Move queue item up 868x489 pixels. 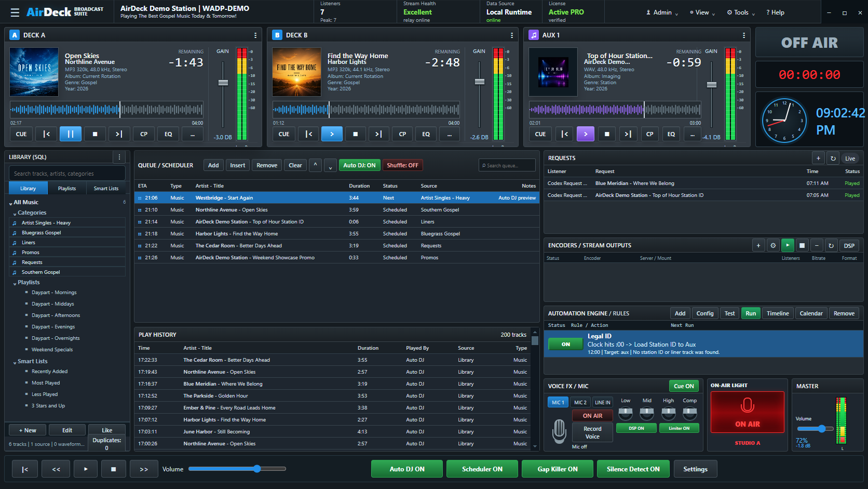tap(315, 165)
